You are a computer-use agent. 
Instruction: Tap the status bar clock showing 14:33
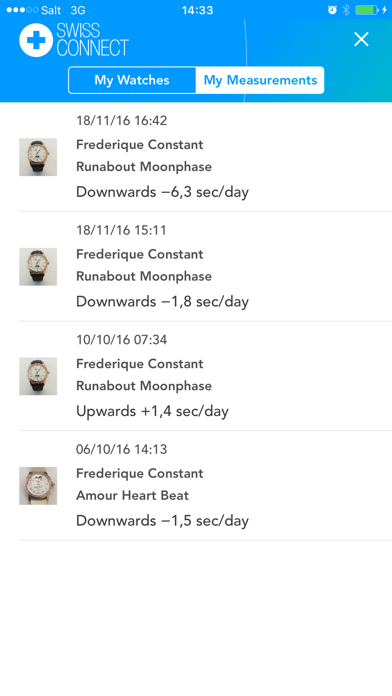[x=197, y=10]
